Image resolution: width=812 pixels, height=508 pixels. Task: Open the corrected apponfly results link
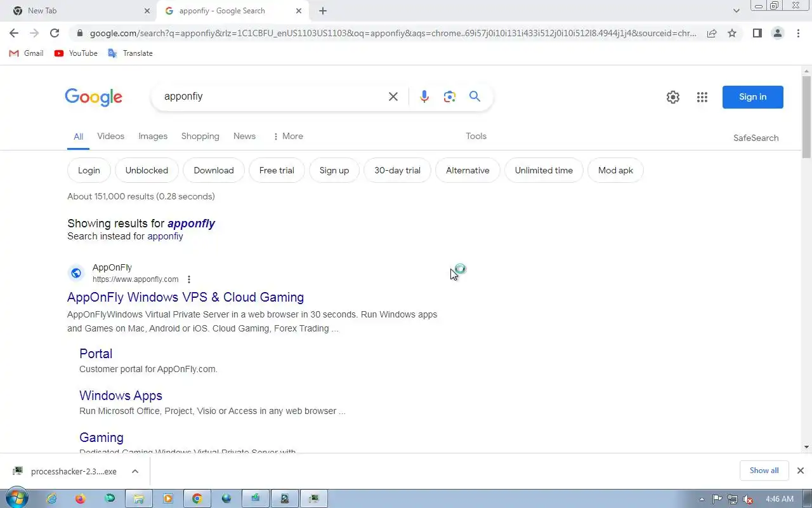click(191, 224)
